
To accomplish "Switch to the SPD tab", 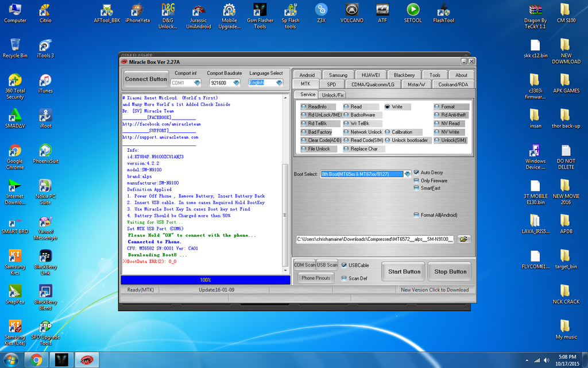I will [331, 84].
